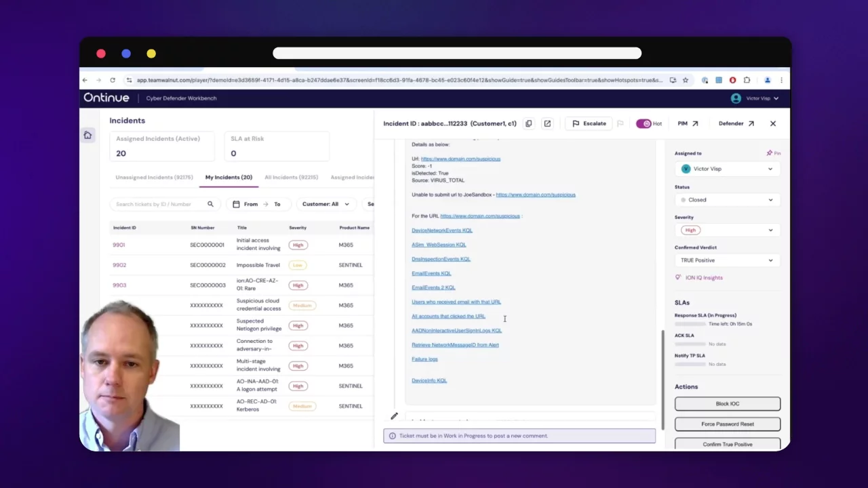Open the DeviceNetworkEvents KQL link
The height and width of the screenshot is (488, 868).
(441, 230)
